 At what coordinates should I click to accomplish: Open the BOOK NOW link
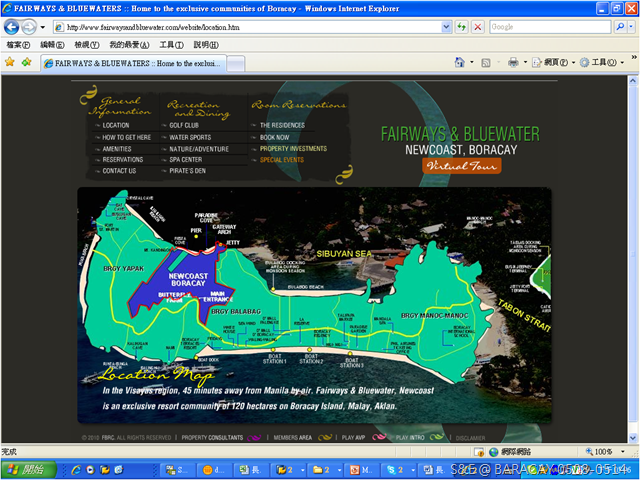click(274, 138)
